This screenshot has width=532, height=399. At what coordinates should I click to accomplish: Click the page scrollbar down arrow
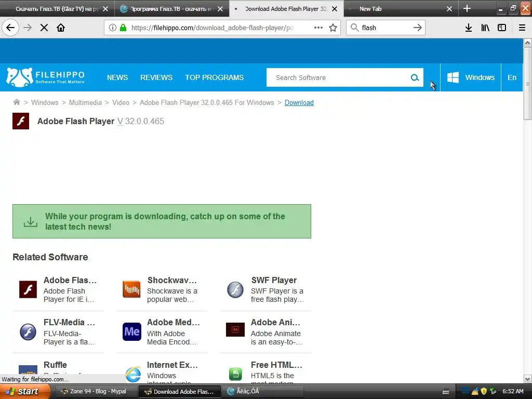coord(527,379)
